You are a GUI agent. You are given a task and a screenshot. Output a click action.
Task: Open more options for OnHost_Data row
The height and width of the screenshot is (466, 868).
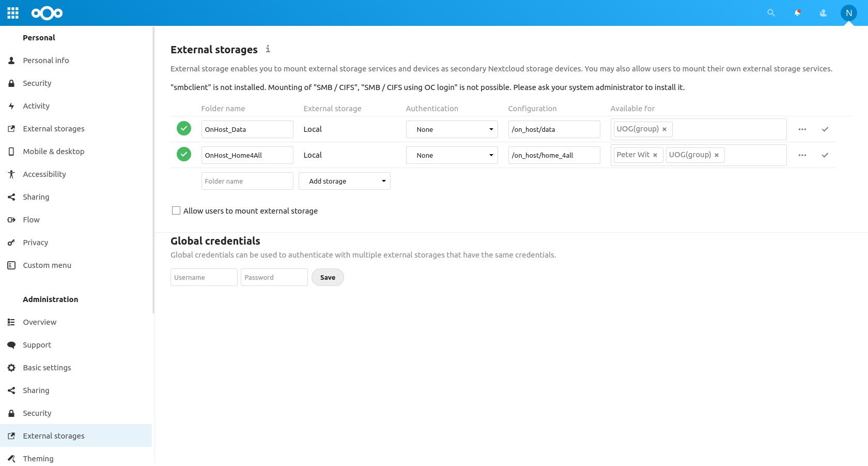tap(802, 129)
